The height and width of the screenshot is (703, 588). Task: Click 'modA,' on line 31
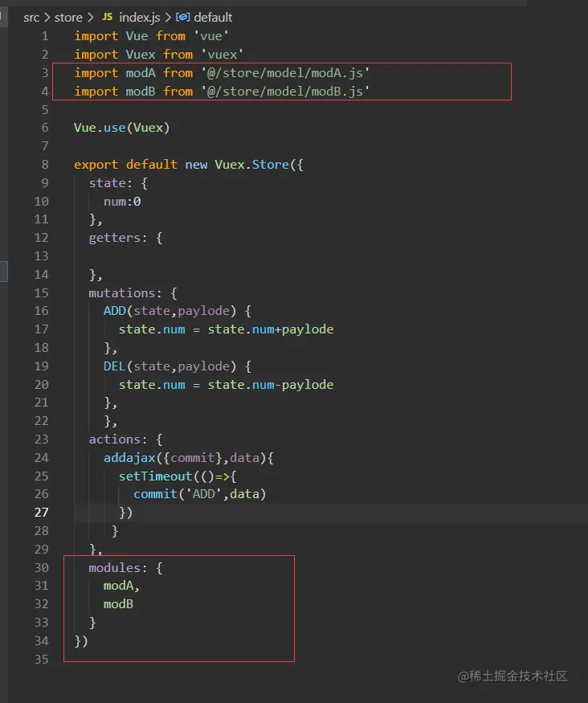point(121,586)
